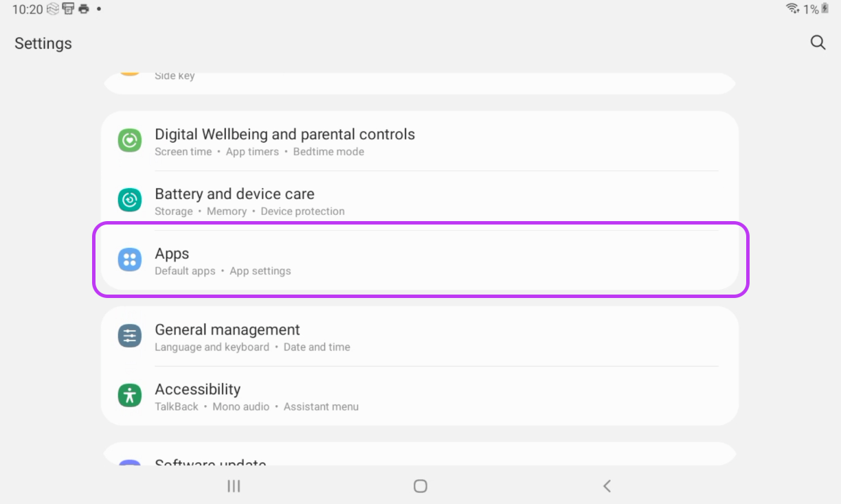Tap the battery percentage status indicator

coord(811,10)
